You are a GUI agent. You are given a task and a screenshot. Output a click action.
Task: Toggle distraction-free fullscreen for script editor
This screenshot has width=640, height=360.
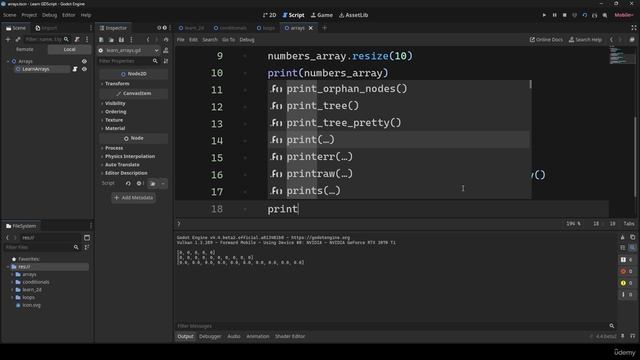coord(633,28)
